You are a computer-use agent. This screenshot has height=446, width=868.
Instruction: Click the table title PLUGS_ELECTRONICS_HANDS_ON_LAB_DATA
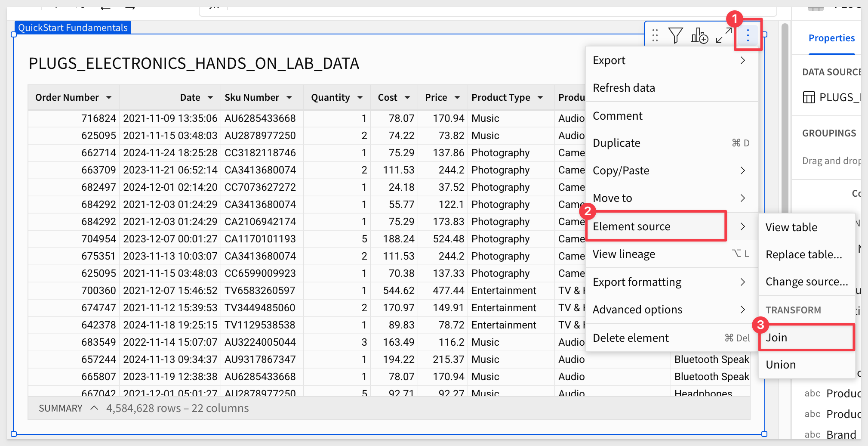pyautogui.click(x=194, y=64)
